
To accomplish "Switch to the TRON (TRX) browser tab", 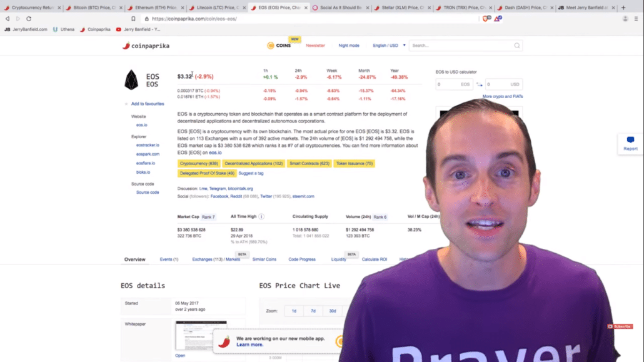I will coord(464,8).
